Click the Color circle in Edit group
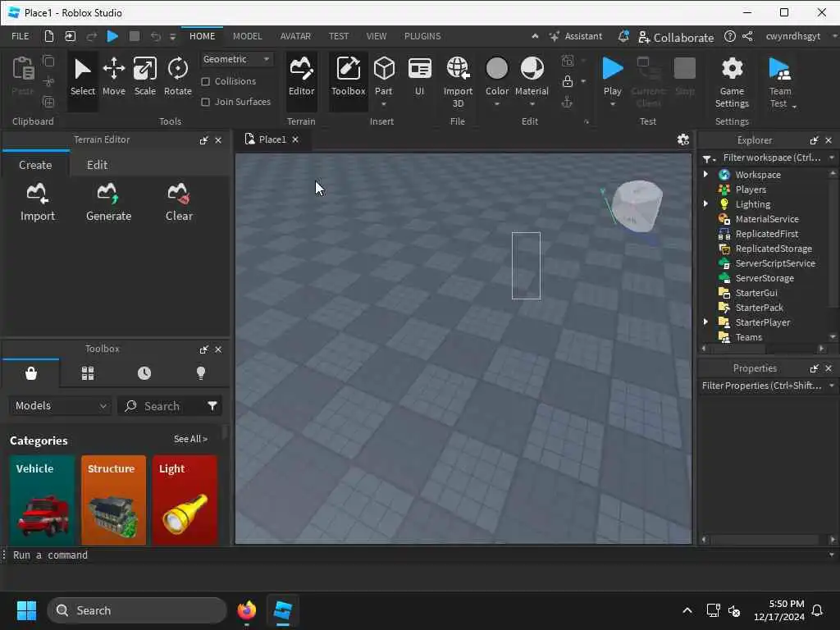The width and height of the screenshot is (840, 630). tap(496, 69)
